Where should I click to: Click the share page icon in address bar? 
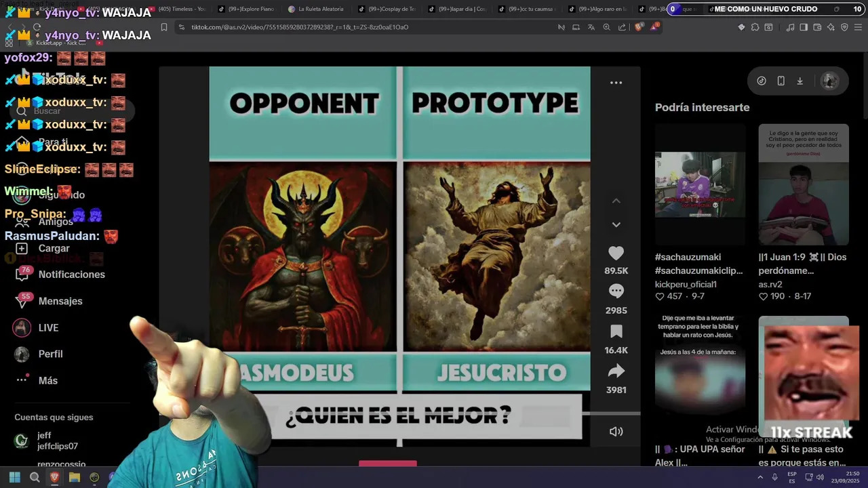click(x=622, y=27)
